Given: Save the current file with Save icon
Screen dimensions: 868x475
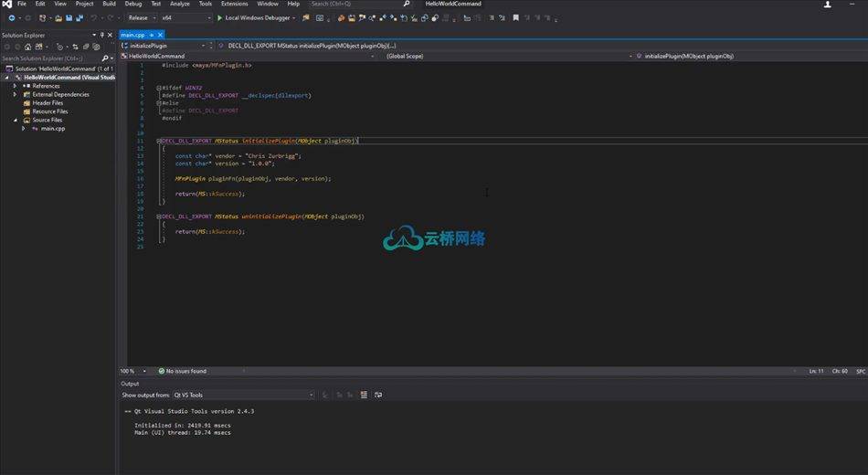Looking at the screenshot, I should (x=69, y=18).
